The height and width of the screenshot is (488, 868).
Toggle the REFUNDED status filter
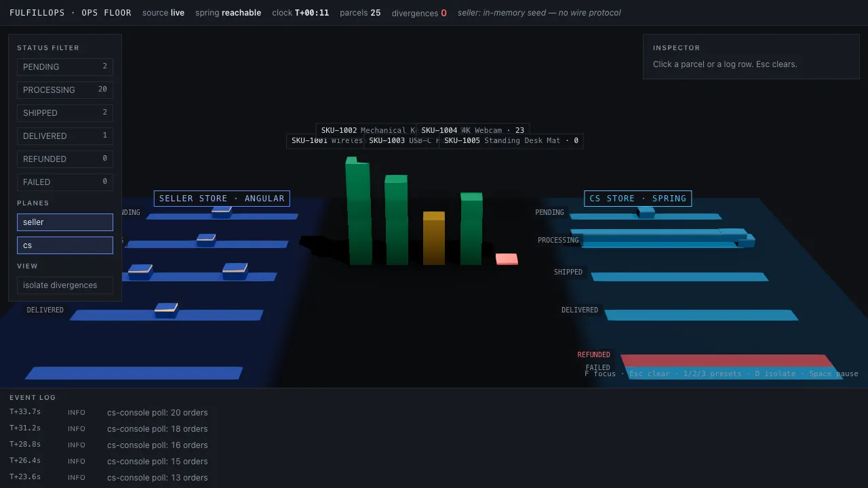coord(65,159)
